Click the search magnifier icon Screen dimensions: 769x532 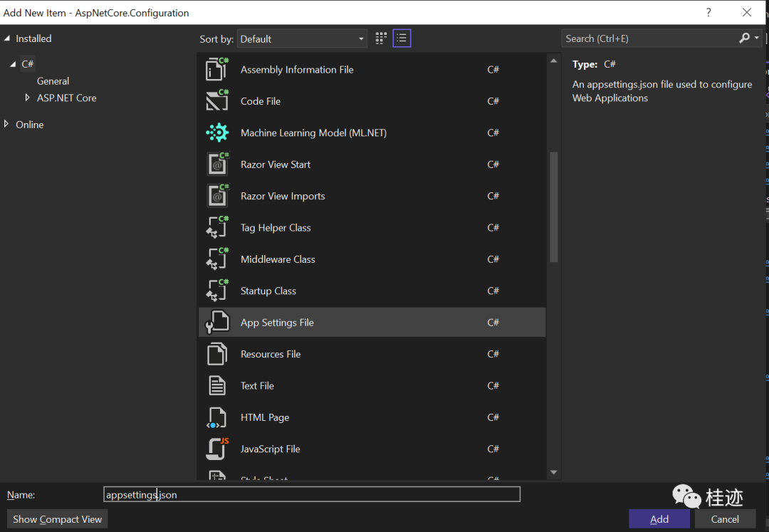[744, 38]
